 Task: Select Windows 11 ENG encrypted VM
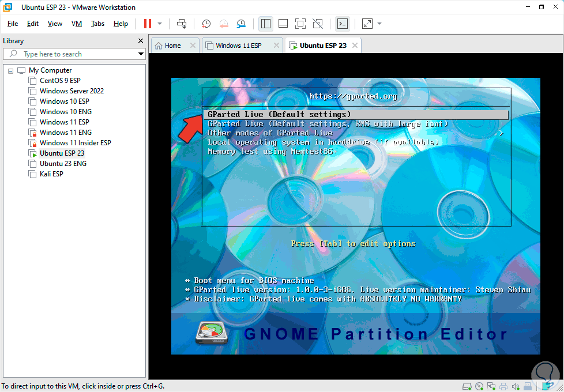click(x=66, y=133)
